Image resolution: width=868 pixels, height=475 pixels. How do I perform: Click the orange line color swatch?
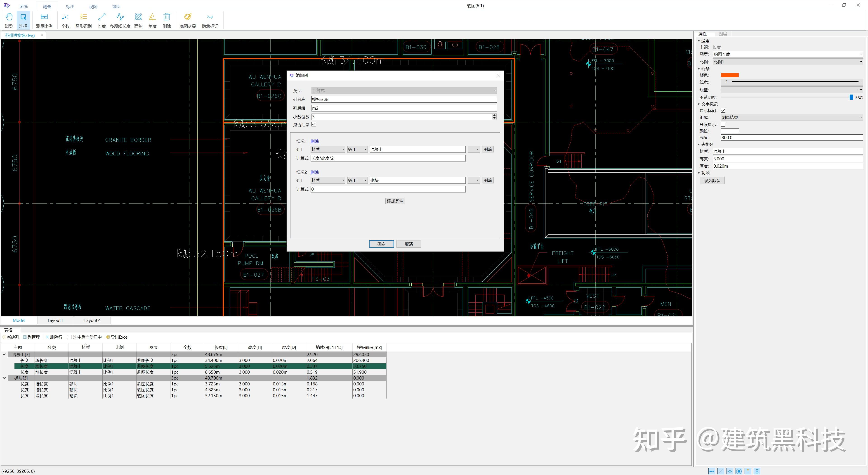[x=729, y=75]
